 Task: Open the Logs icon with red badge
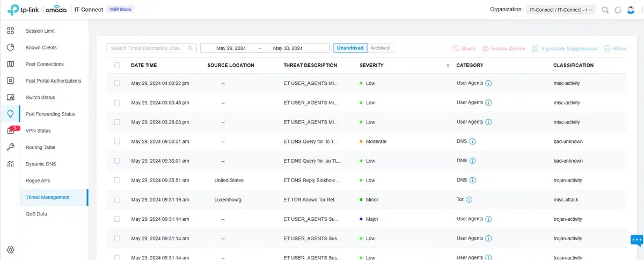coord(11,131)
